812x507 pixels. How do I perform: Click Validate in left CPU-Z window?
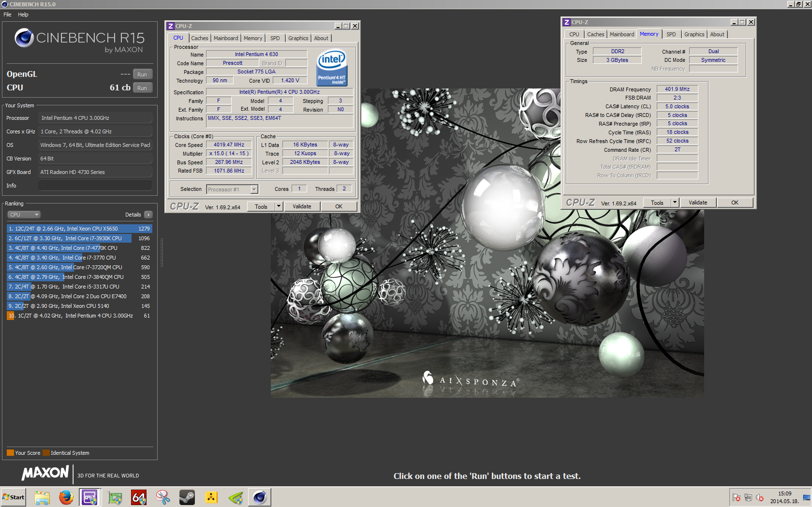[302, 206]
